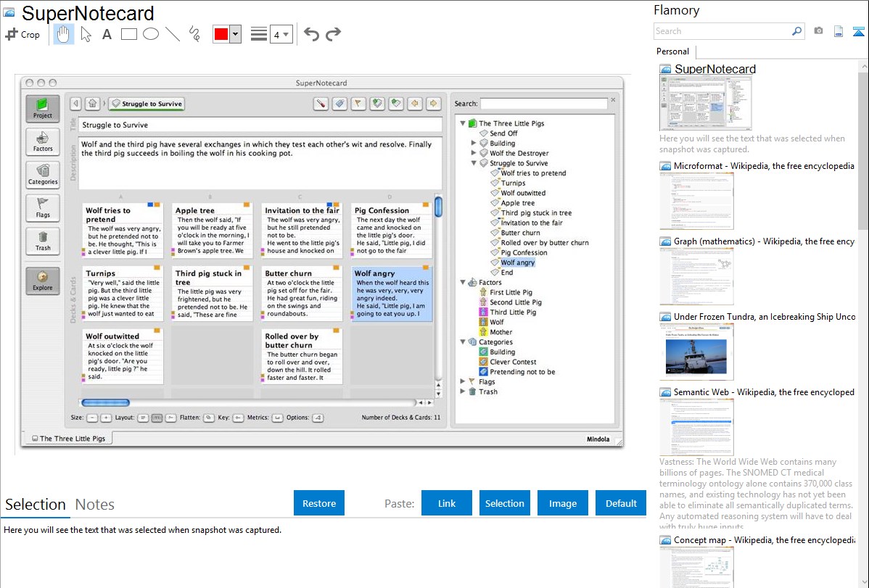Click the home icon in the SuperNotecard breadcrumb
Image resolution: width=869 pixels, height=588 pixels.
[93, 104]
